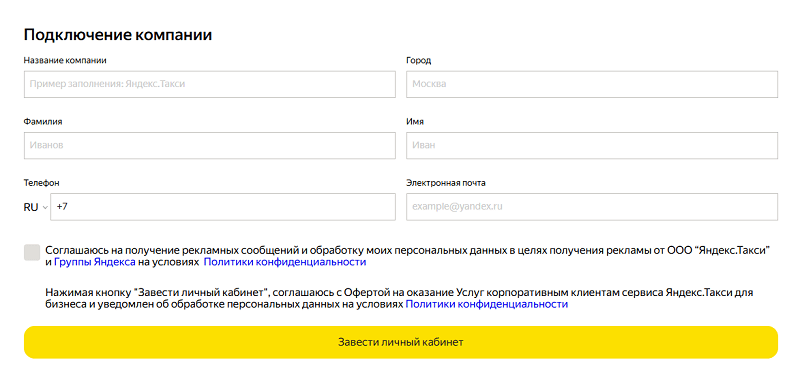
Task: Click the Фамилия surname field
Action: point(210,145)
